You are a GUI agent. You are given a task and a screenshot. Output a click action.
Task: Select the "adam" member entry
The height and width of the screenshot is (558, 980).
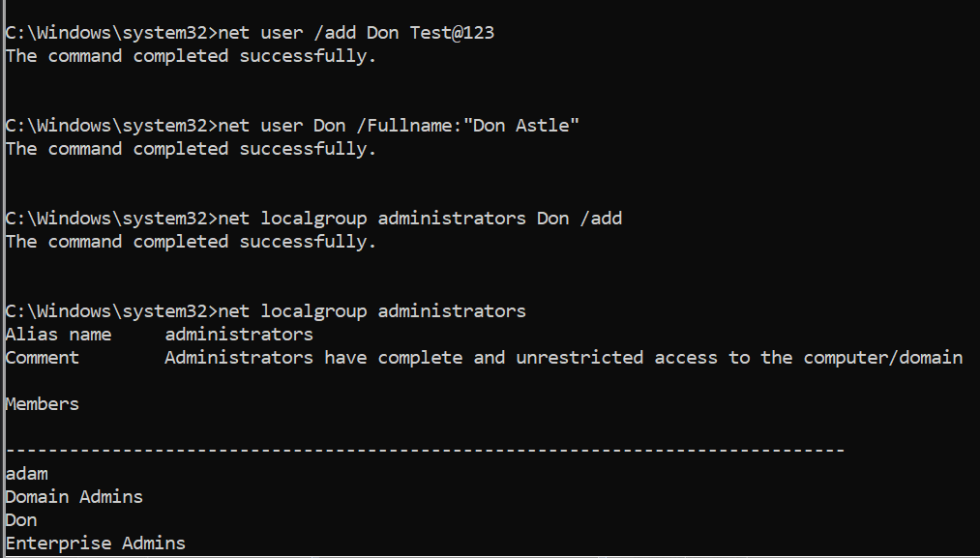coord(27,474)
